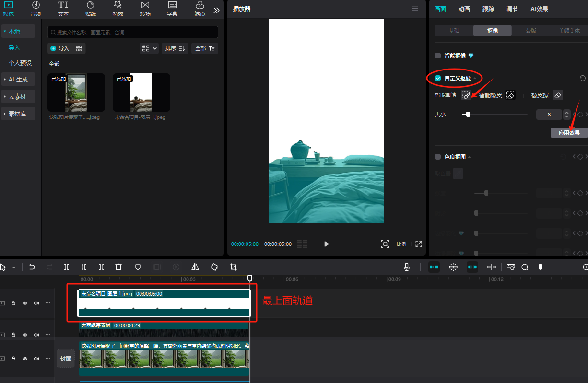Click the mirror flip icon in timeline toolbar
The width and height of the screenshot is (588, 383).
pyautogui.click(x=195, y=267)
